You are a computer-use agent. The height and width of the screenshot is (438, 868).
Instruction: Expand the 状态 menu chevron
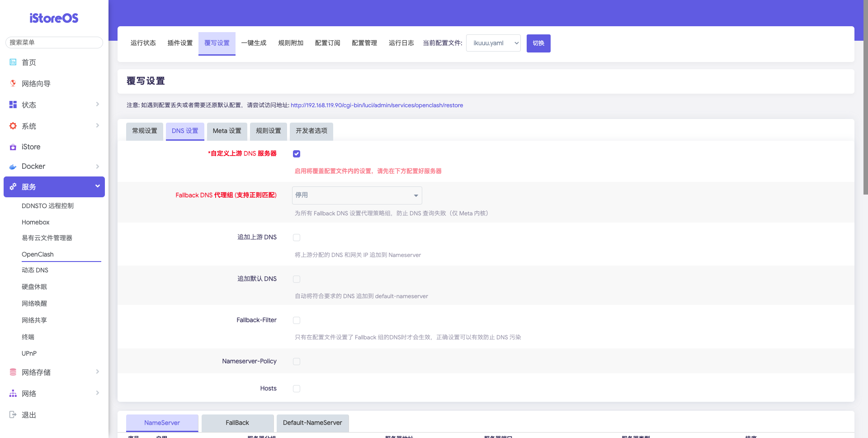point(98,105)
